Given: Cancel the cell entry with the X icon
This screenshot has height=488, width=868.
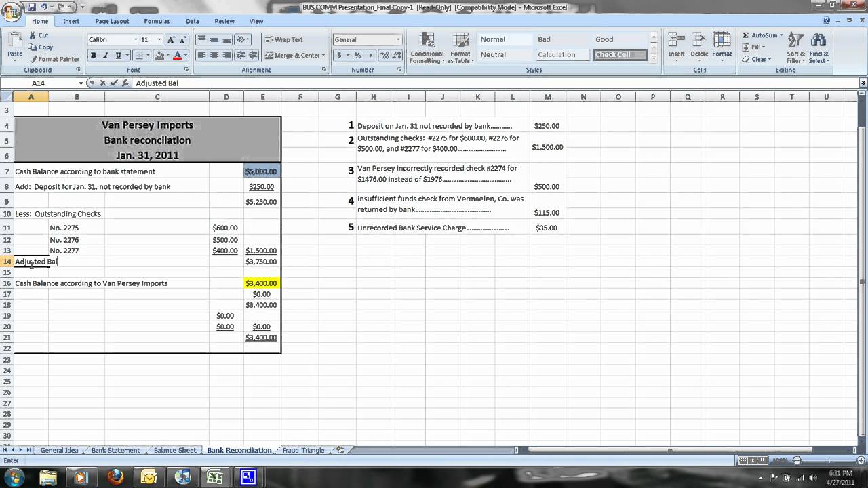Looking at the screenshot, I should click(103, 83).
